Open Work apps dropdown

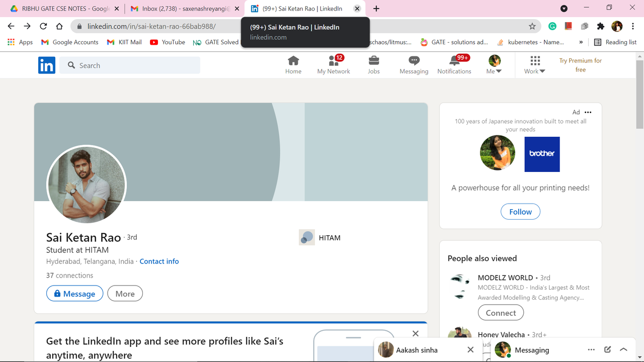(x=535, y=65)
